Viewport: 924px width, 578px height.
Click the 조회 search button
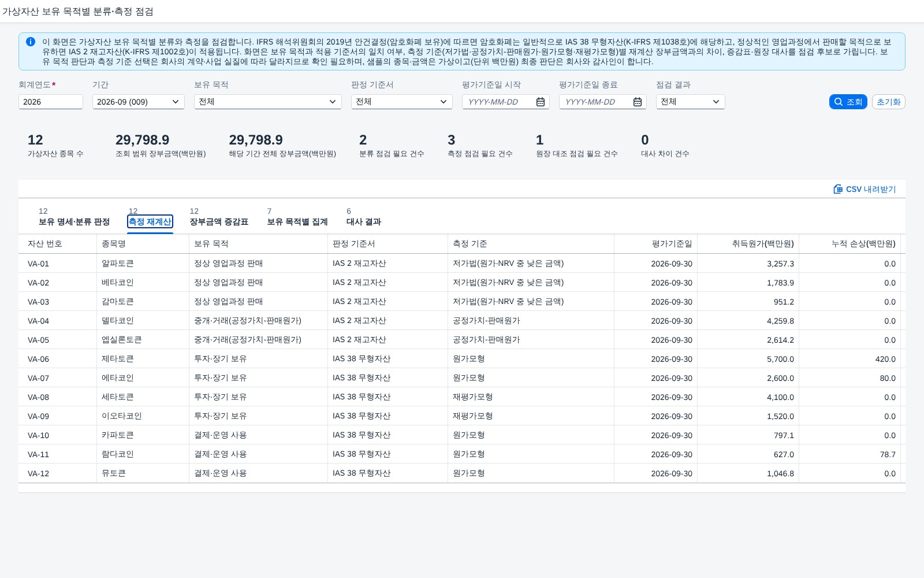point(848,102)
